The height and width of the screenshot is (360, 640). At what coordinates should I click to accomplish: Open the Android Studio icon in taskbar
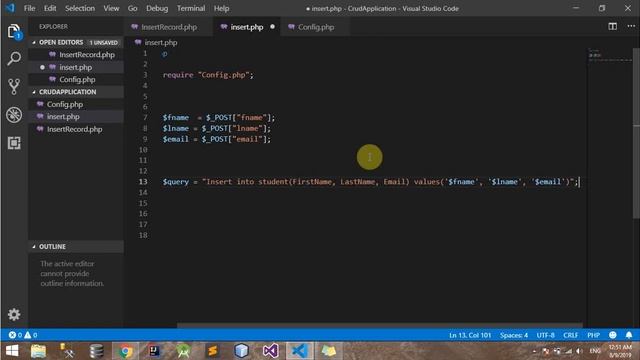(x=183, y=351)
